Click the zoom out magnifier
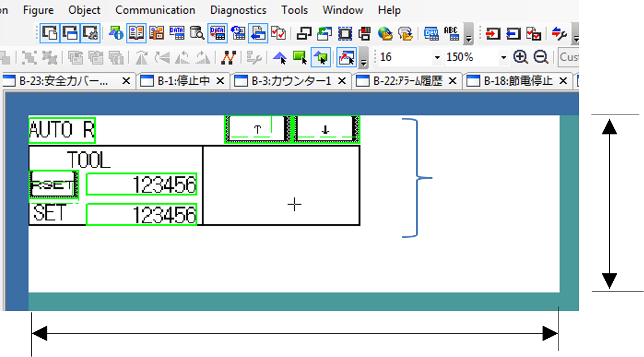Viewport: 644px width, 357px height. click(541, 57)
